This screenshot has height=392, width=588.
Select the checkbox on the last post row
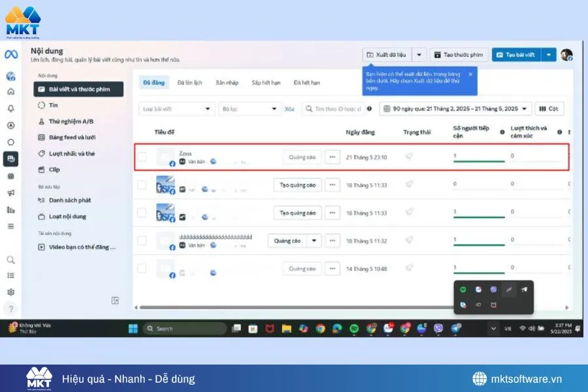coord(142,268)
